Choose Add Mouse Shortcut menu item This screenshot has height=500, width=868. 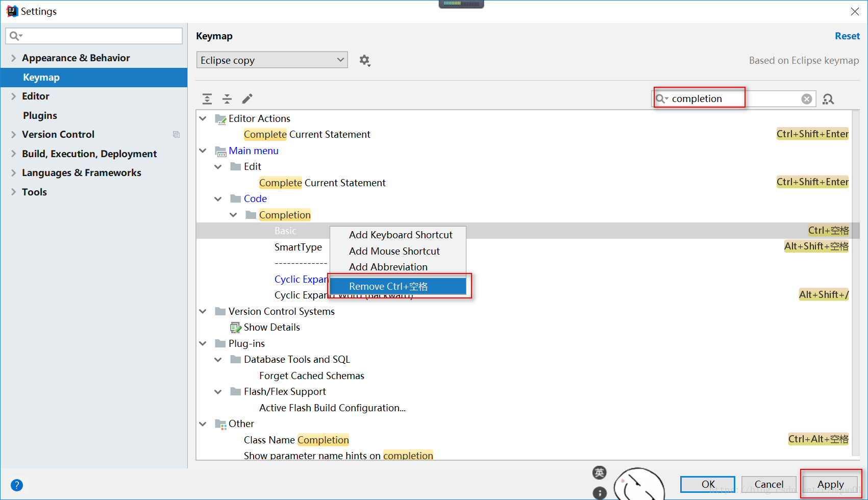click(398, 252)
